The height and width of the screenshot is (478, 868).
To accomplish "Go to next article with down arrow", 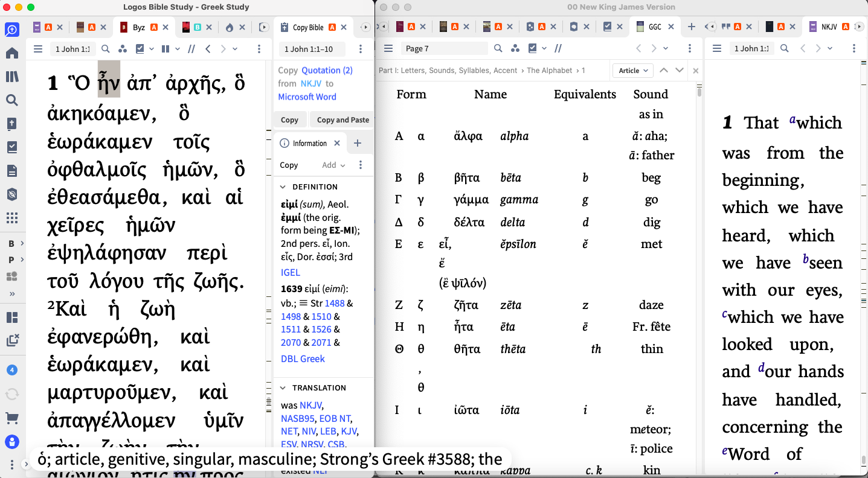I will tap(680, 71).
